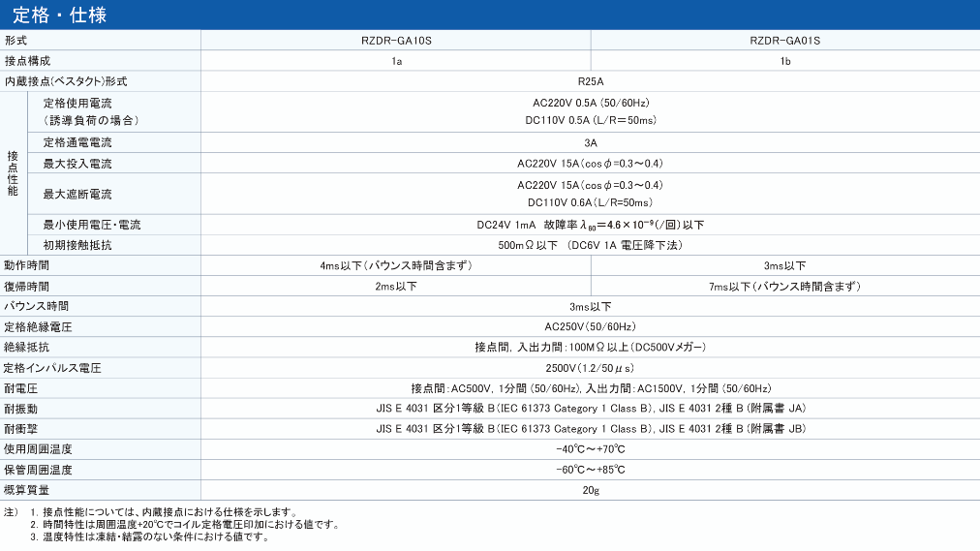Select the 形式 row label

click(x=15, y=41)
